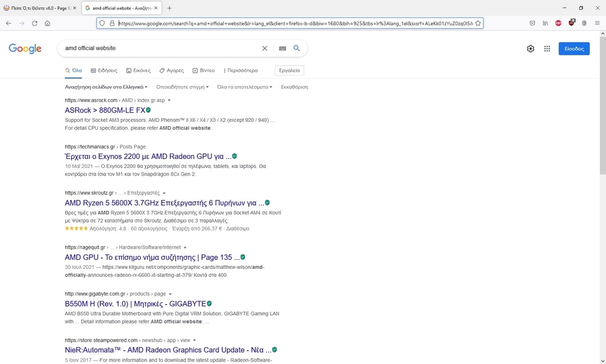Viewport: 606px width, 364px height.
Task: Click the shield badge beside Exynos 2200 result
Action: coord(235,156)
